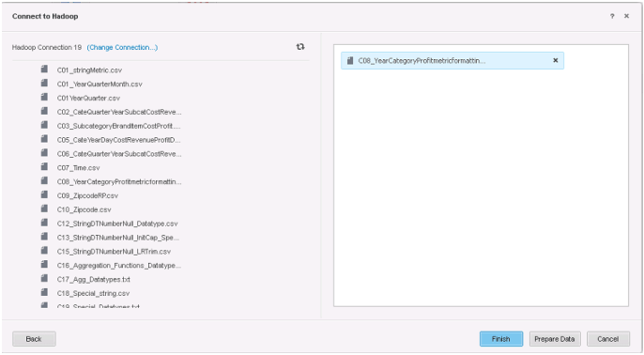This screenshot has height=355, width=644.
Task: Remove selected C08_YearCategoryProfit file with X
Action: 556,60
